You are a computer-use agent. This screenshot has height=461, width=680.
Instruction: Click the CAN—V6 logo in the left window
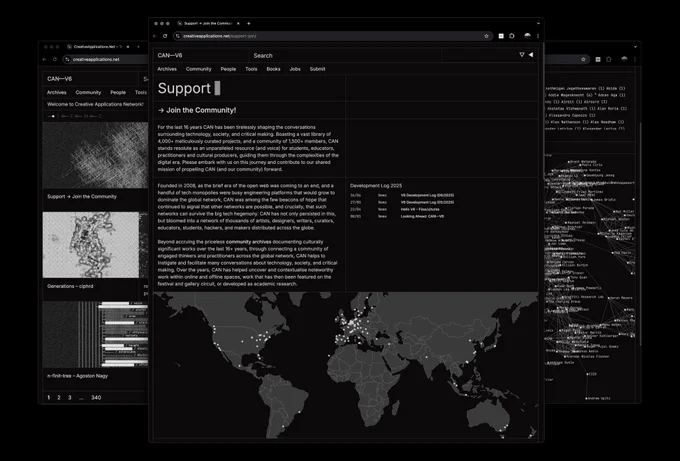[x=59, y=78]
